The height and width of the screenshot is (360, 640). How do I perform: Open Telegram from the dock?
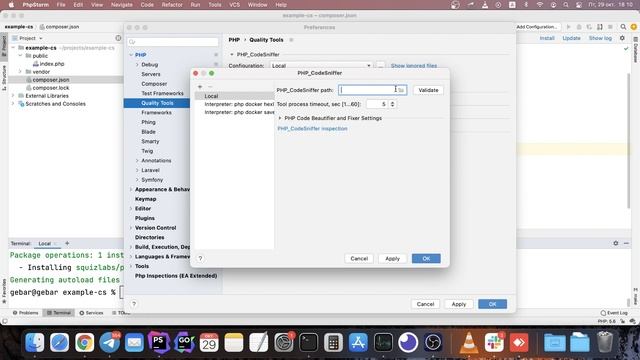(x=109, y=342)
